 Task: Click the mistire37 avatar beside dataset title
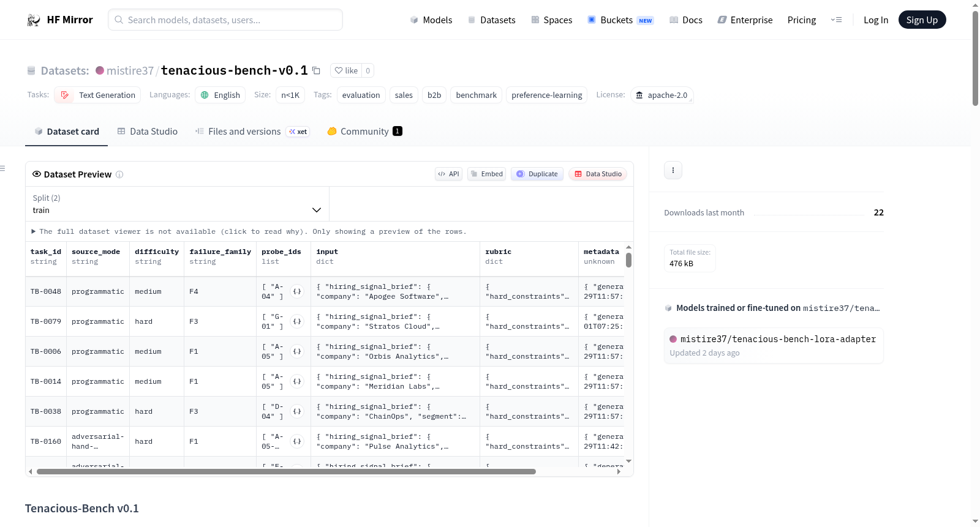100,70
